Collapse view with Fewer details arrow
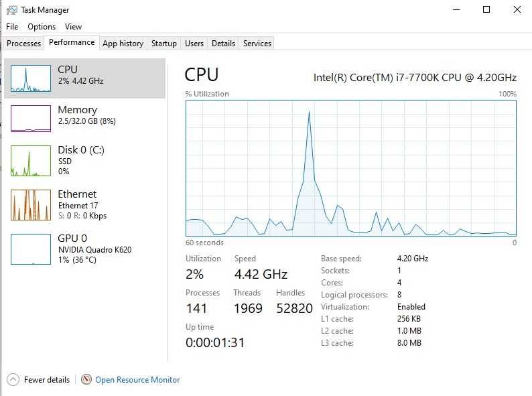532x396 pixels. (13, 379)
